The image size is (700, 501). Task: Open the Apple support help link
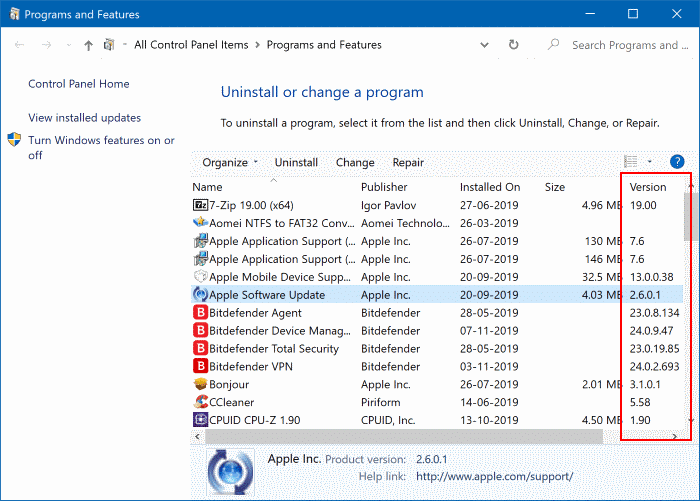pyautogui.click(x=494, y=476)
